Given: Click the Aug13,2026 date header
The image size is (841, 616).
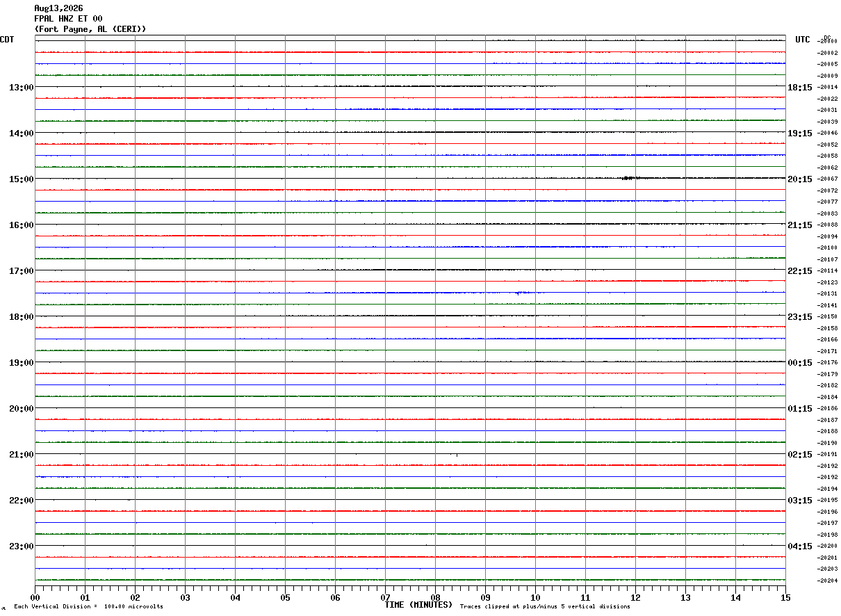Looking at the screenshot, I should tap(58, 8).
